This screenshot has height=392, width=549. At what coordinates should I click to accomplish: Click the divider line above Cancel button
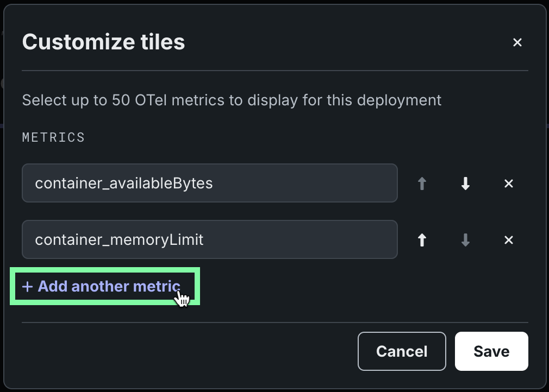[274, 323]
